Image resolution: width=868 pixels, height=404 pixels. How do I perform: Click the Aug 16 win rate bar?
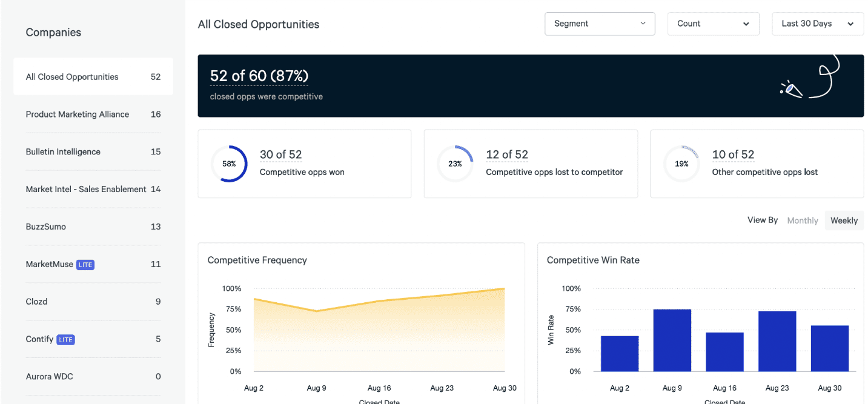(x=724, y=352)
